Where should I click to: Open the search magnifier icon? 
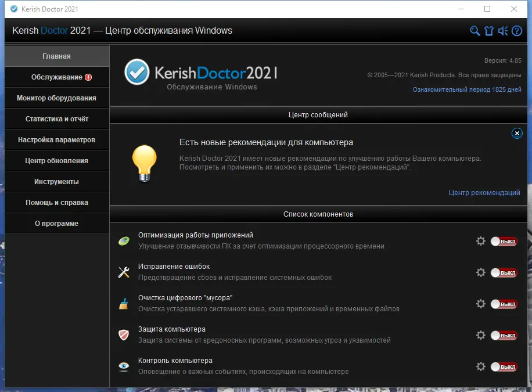(x=475, y=31)
